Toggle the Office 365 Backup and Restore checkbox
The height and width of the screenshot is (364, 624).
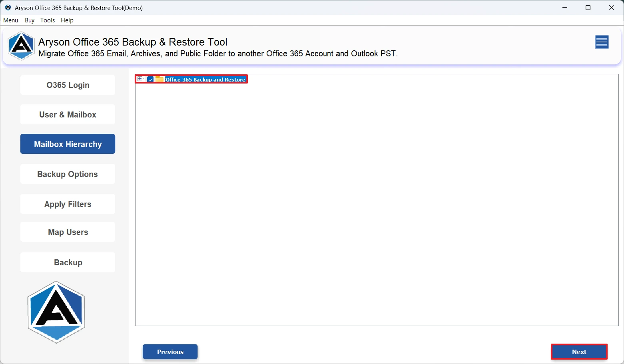[150, 80]
